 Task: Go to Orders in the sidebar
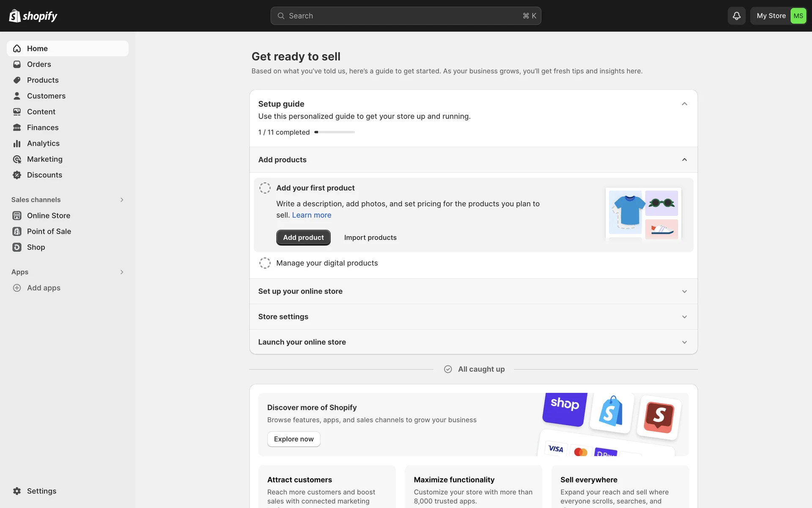[x=39, y=64]
